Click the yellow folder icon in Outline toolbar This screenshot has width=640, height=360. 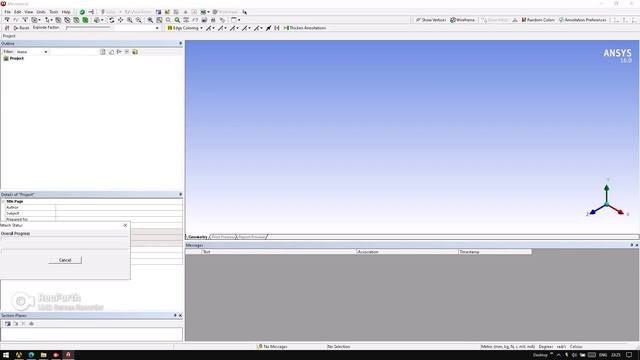[135, 52]
